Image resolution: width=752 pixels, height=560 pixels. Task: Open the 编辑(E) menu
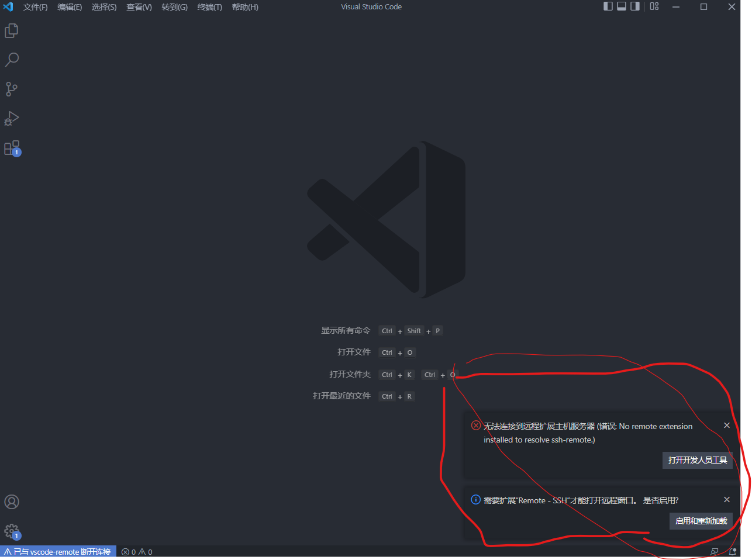(x=70, y=7)
